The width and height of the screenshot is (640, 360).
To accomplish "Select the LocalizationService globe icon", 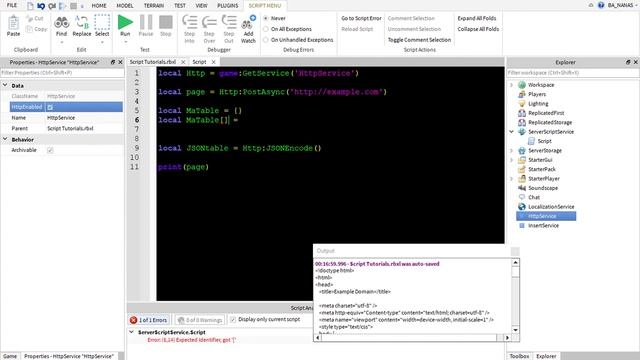I will click(x=522, y=207).
